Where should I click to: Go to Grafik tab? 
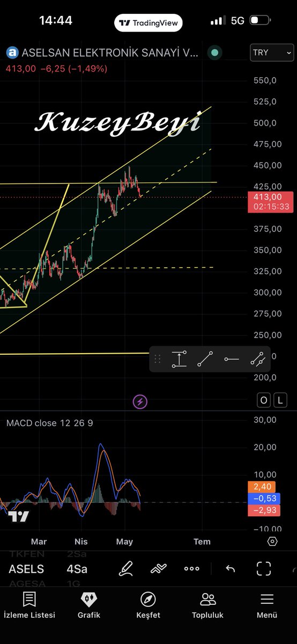coord(89,605)
